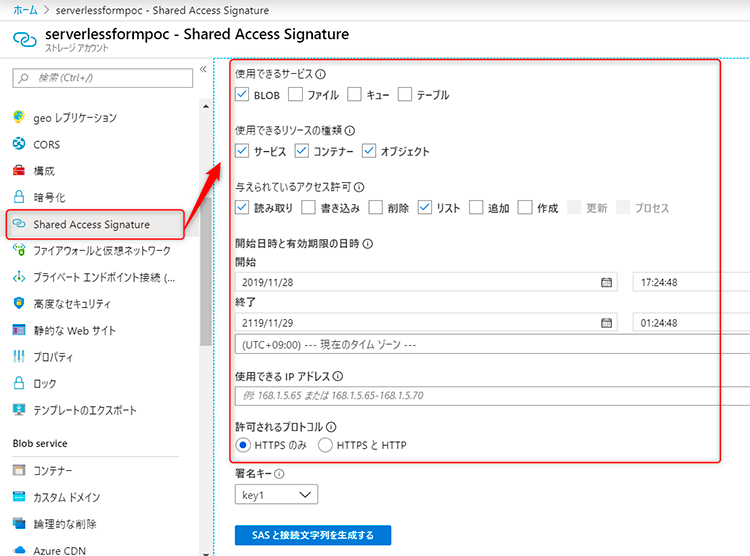Click the 静的な Web サイト icon
The image size is (750, 556).
click(x=19, y=330)
